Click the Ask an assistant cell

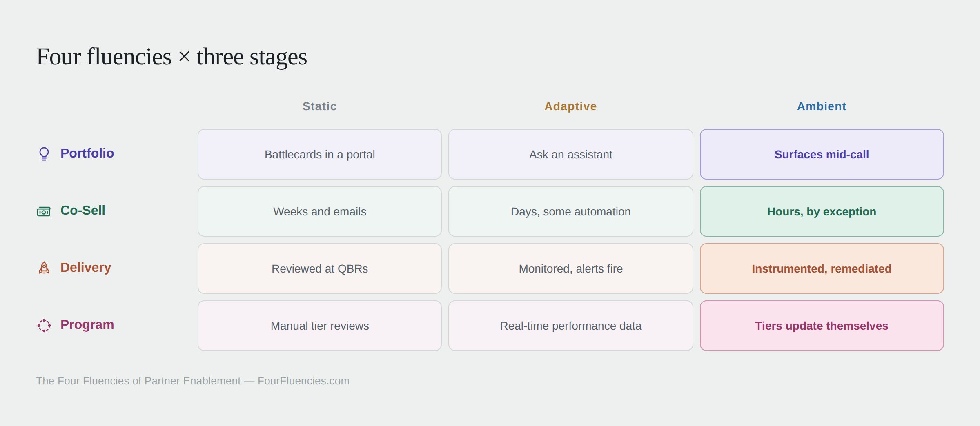pos(571,154)
